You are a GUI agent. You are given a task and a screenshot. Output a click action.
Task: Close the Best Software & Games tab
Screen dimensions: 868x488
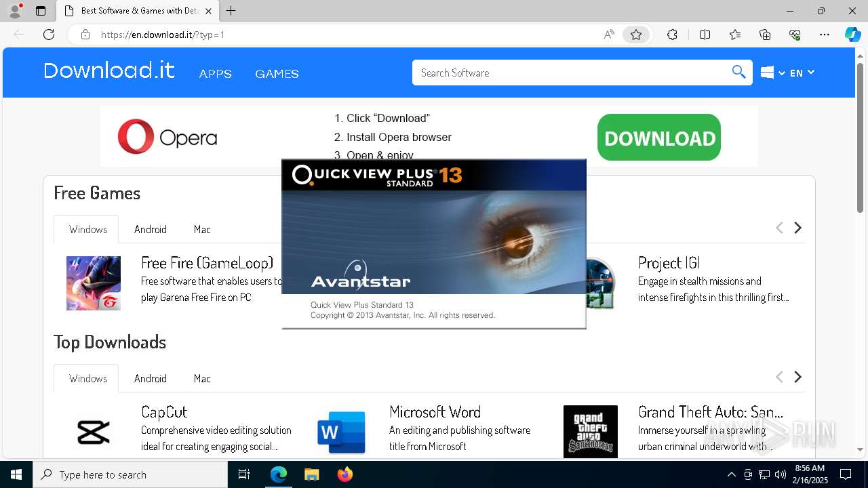point(208,11)
